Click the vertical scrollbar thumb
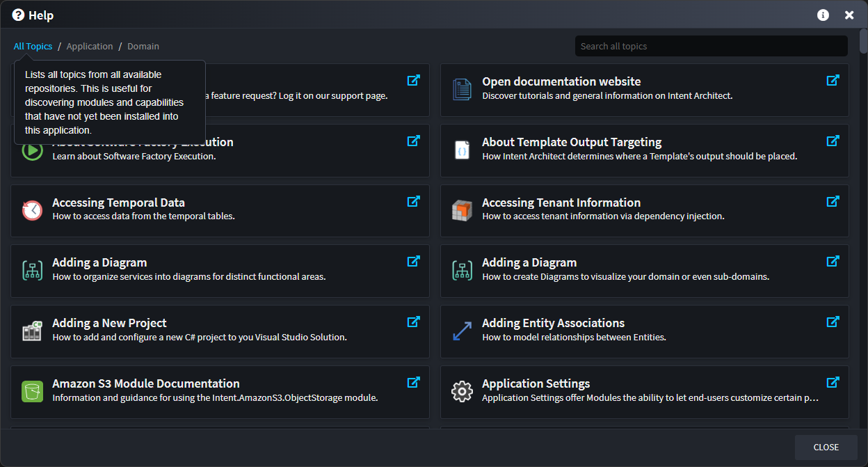 pos(863,42)
